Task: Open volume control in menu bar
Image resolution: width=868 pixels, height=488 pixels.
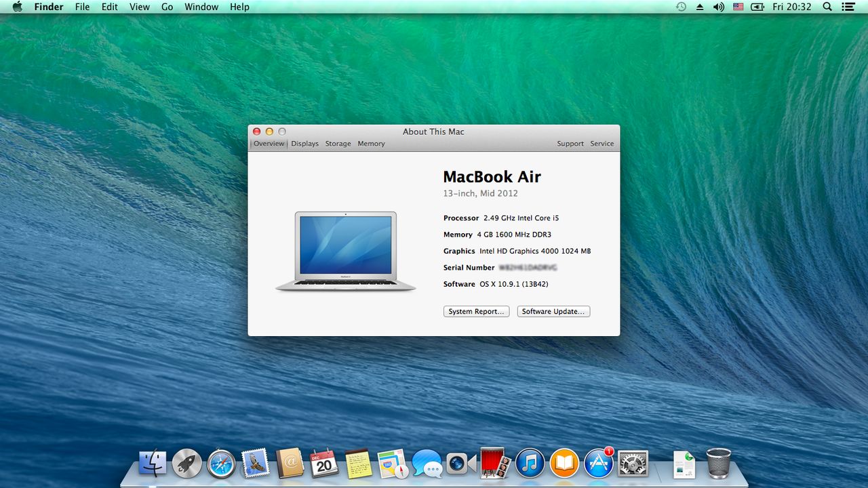Action: coord(719,7)
